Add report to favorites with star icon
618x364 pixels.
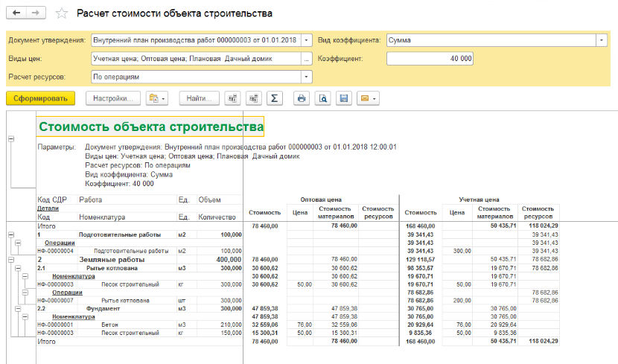[x=62, y=13]
